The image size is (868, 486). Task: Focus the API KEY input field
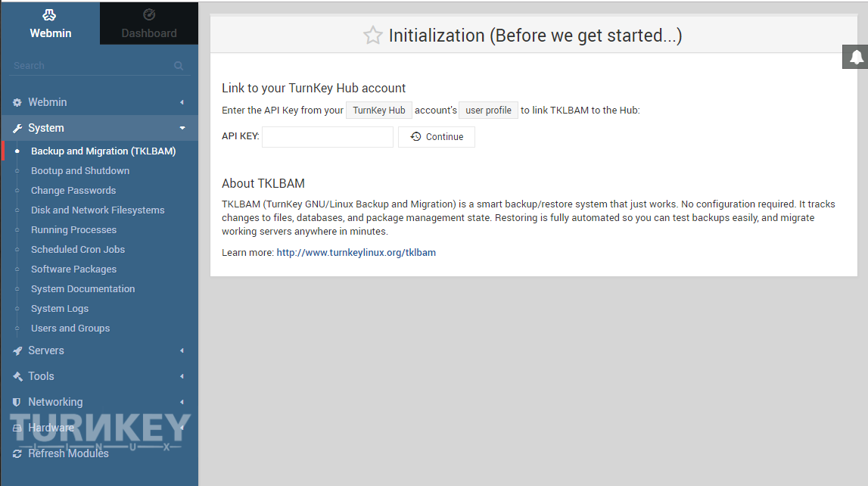point(327,137)
